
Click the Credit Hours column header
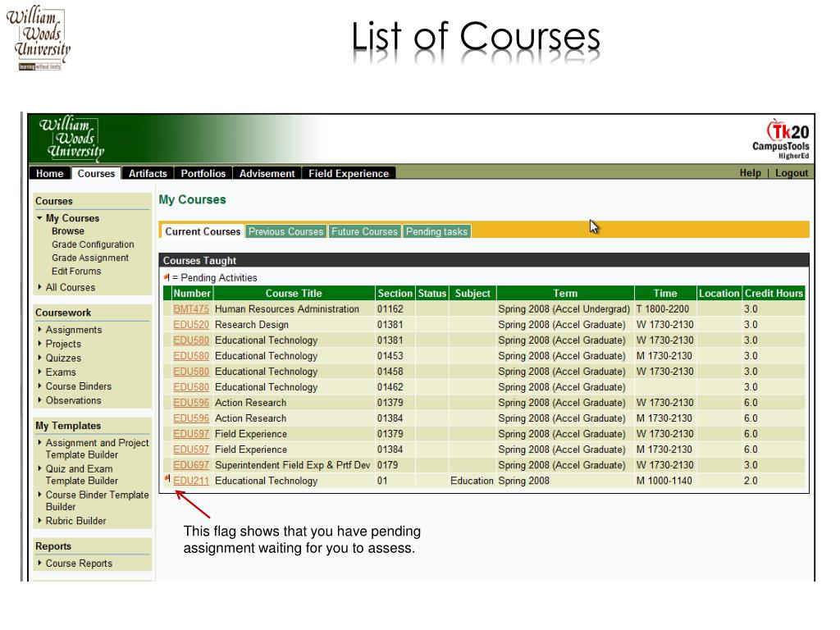click(774, 293)
